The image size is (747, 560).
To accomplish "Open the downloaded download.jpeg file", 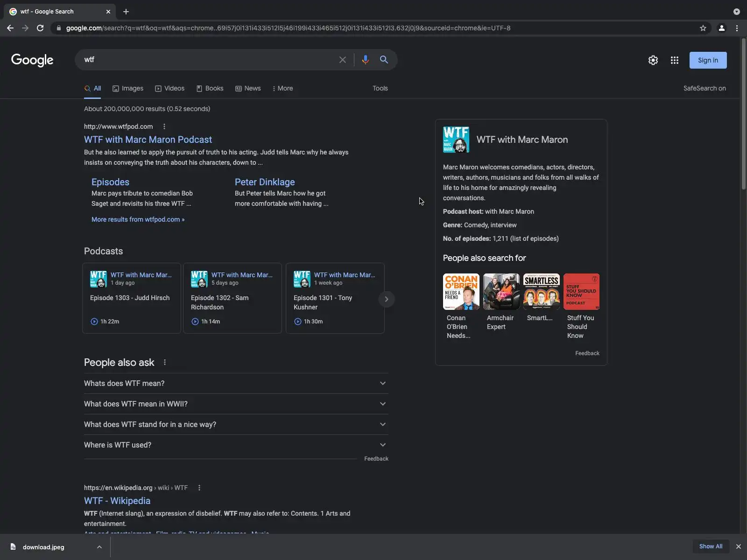I will (43, 547).
